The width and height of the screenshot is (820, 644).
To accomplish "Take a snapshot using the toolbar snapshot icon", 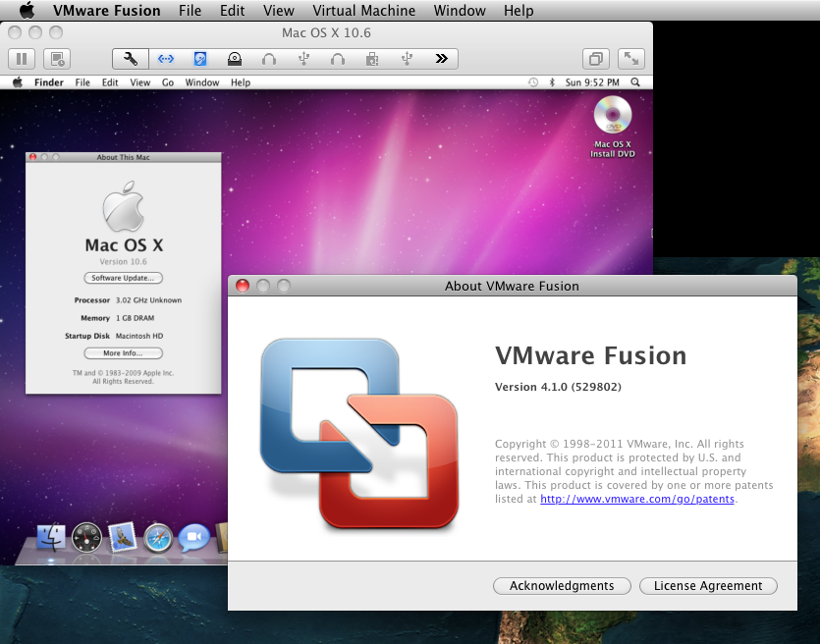I will coord(57,59).
